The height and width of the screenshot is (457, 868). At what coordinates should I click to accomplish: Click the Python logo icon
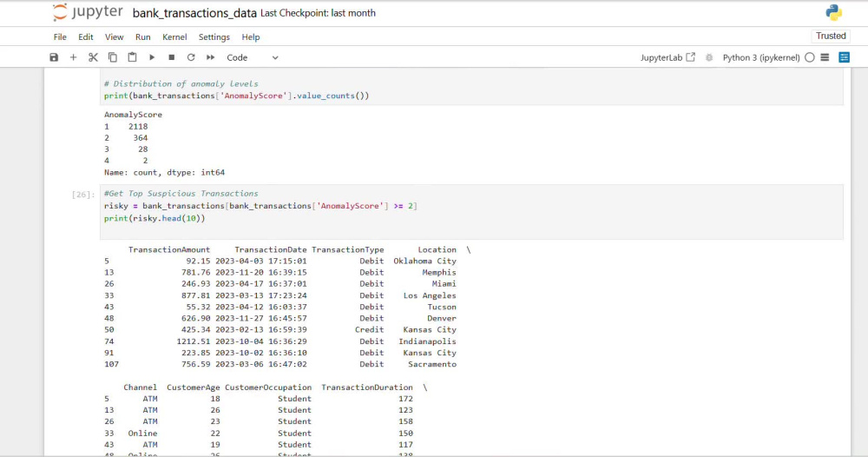(x=833, y=13)
